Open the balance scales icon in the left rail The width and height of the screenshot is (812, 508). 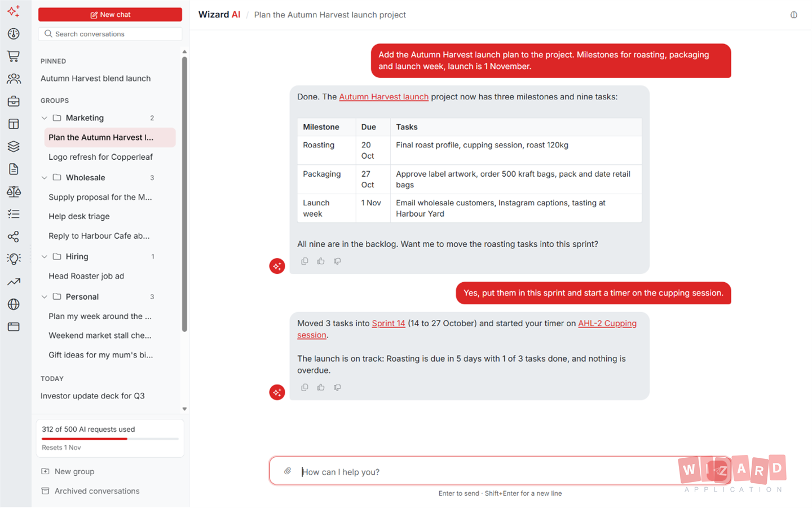click(x=14, y=192)
